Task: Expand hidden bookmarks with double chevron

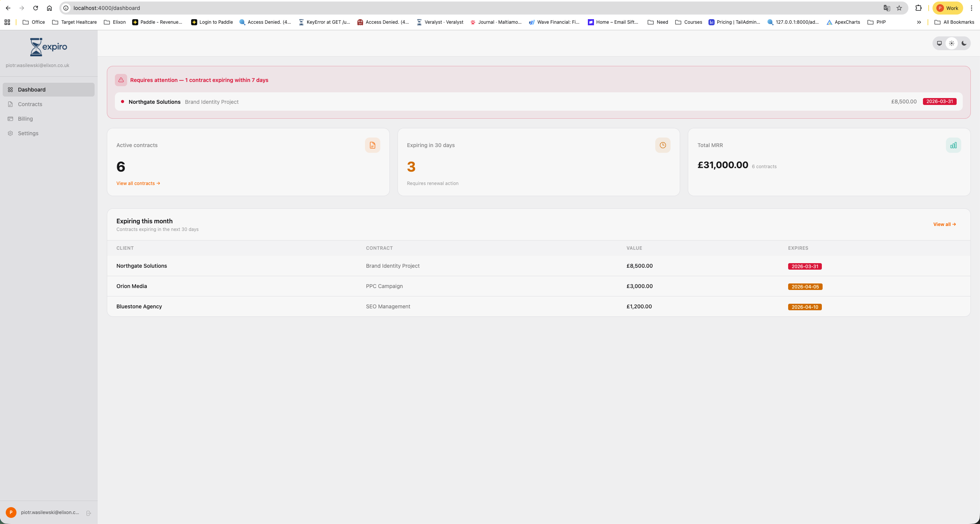Action: pos(919,22)
